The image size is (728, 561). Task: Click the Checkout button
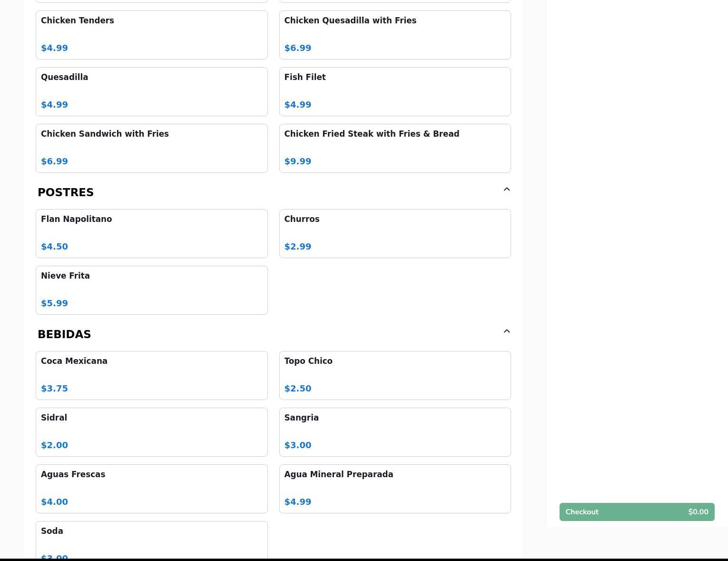(x=636, y=512)
